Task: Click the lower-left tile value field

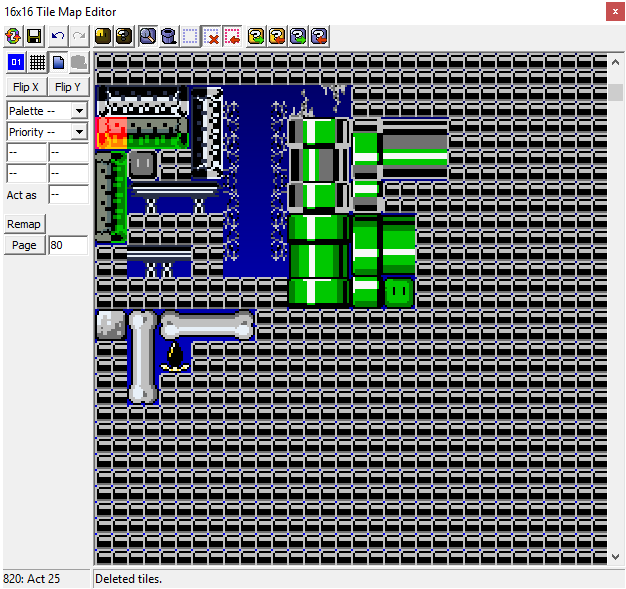Action: pos(26,174)
